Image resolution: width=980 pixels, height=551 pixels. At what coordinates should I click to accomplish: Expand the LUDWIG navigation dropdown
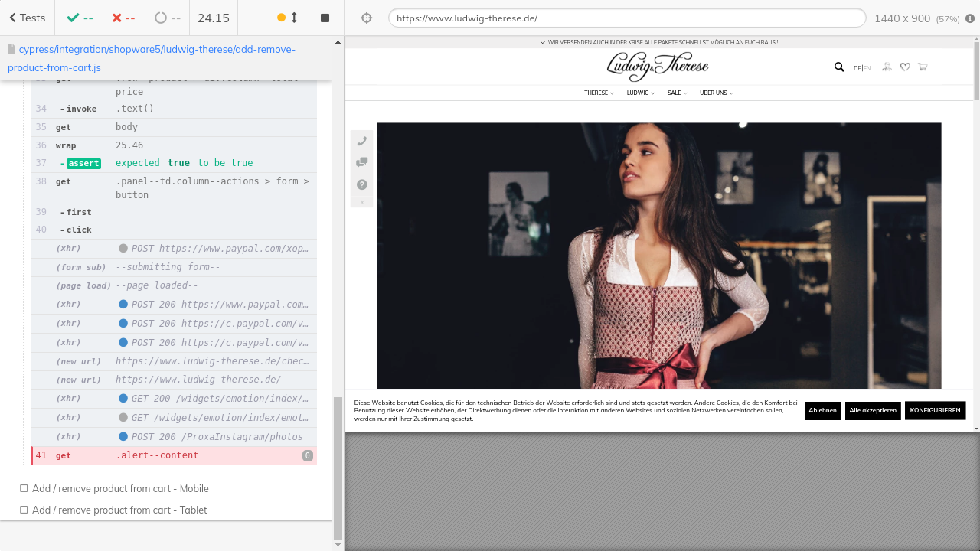coord(640,93)
